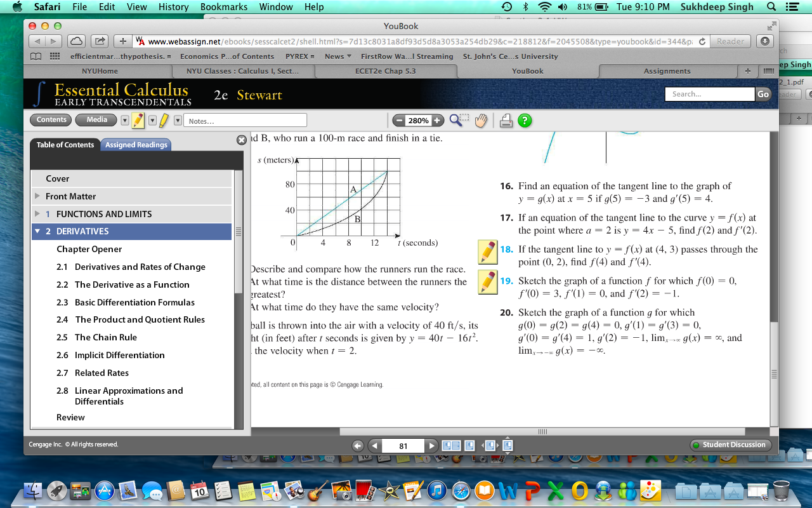Open the dropdown arrow before the pencil highlighter
812x508 pixels.
(125, 120)
